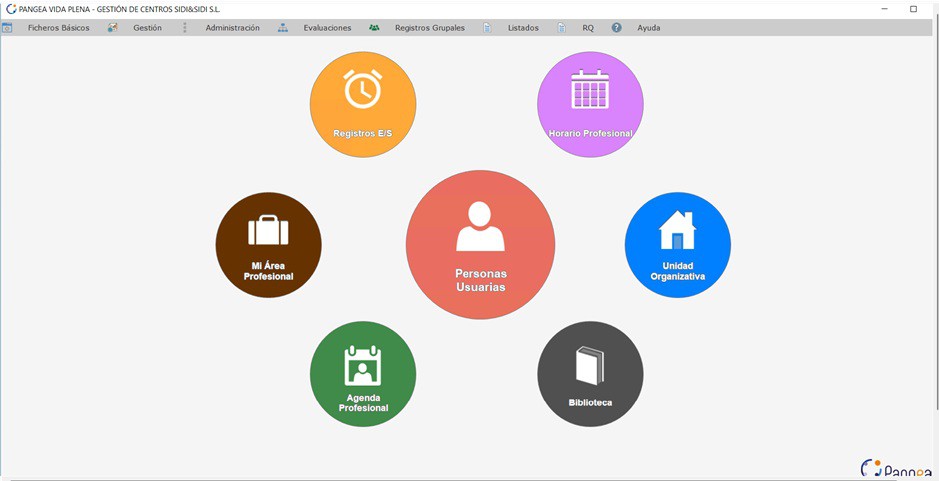
Task: Click the question mark Ayuda icon
Action: point(616,28)
